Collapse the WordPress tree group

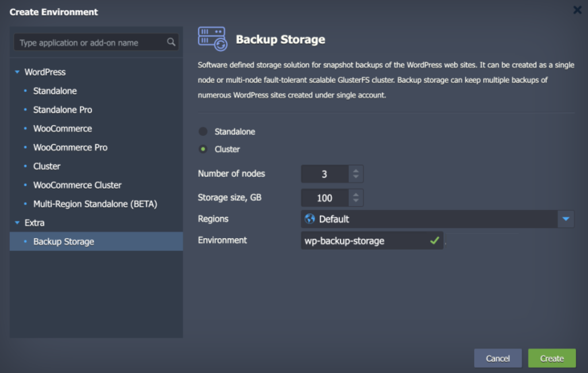17,72
